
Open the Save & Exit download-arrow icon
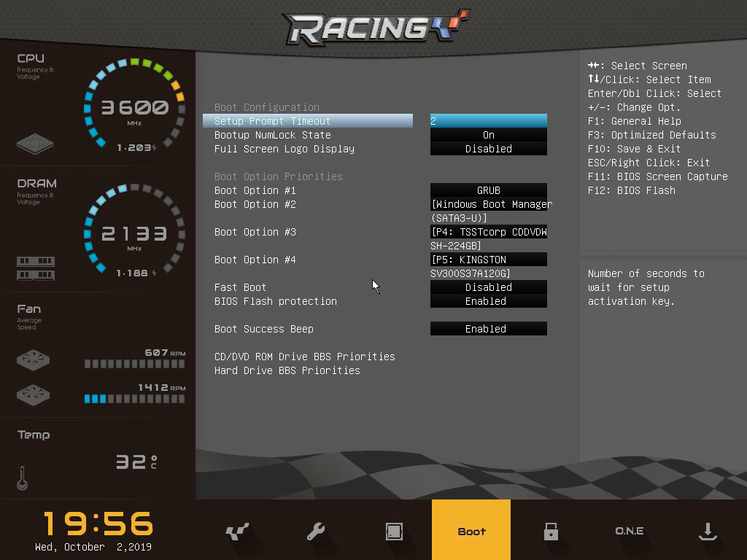708,531
